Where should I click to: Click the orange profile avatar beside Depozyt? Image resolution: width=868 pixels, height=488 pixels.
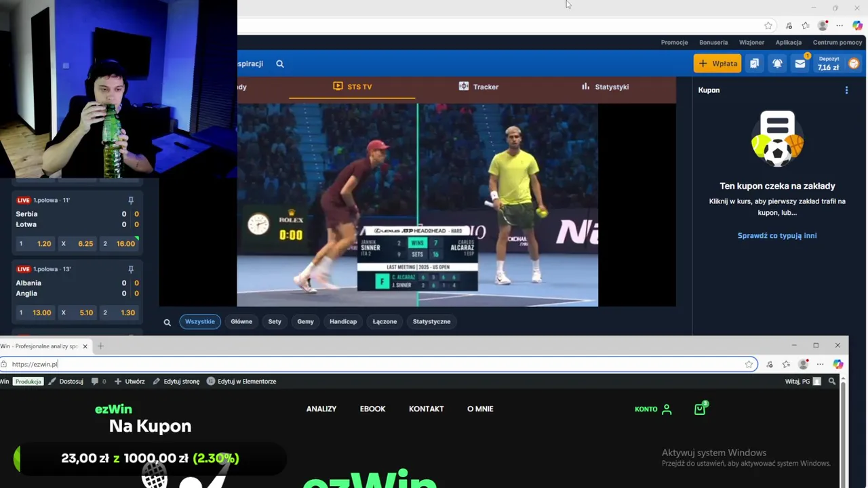click(854, 63)
